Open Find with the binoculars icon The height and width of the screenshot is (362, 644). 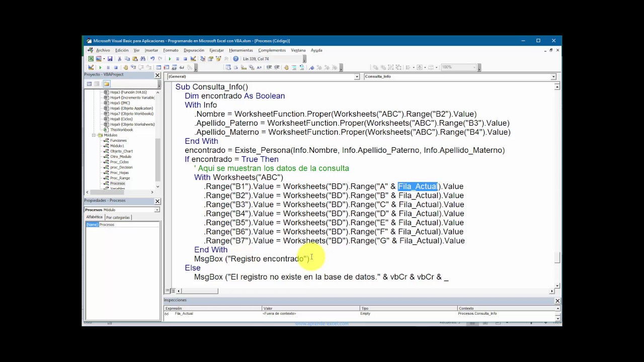click(x=142, y=59)
